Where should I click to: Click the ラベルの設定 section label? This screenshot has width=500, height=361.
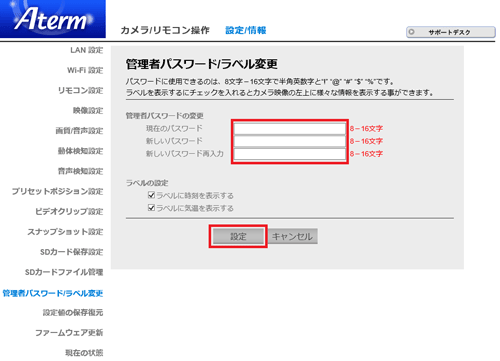click(147, 183)
